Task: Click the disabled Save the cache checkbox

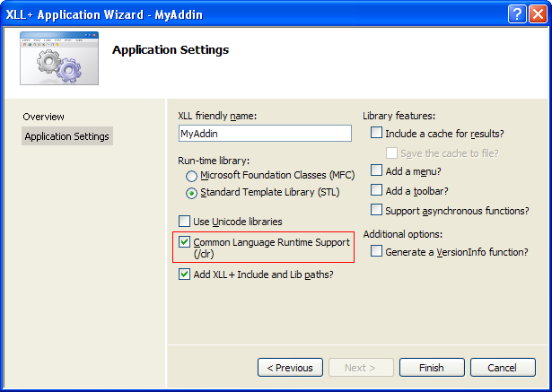Action: 391,153
